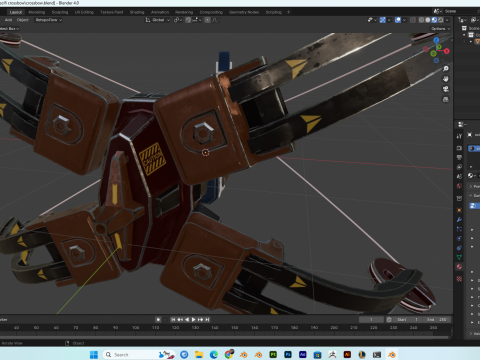Open the Object Constraints properties tab
The width and height of the screenshot is (480, 360).
point(459,248)
